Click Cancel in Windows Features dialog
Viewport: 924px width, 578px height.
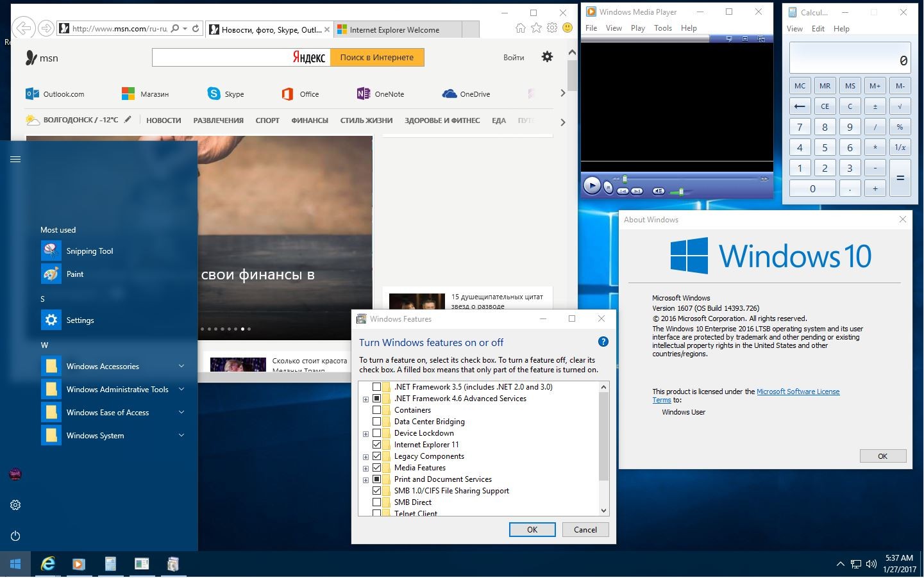(585, 529)
